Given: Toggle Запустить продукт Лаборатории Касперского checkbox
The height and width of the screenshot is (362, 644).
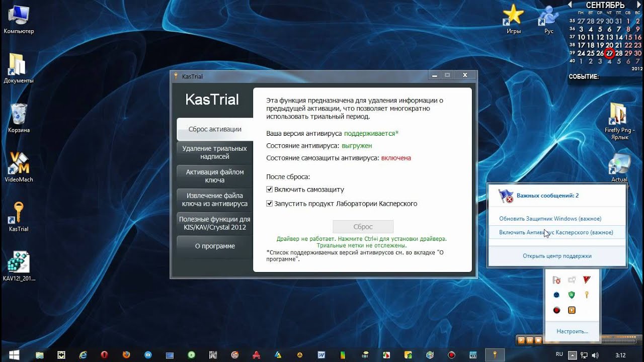Looking at the screenshot, I should (x=270, y=204).
